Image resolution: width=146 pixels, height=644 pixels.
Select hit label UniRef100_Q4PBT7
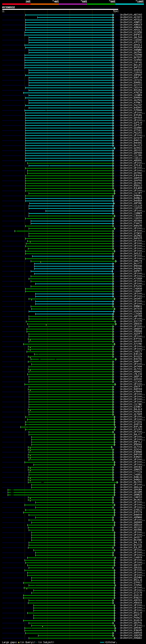pos(131,271)
